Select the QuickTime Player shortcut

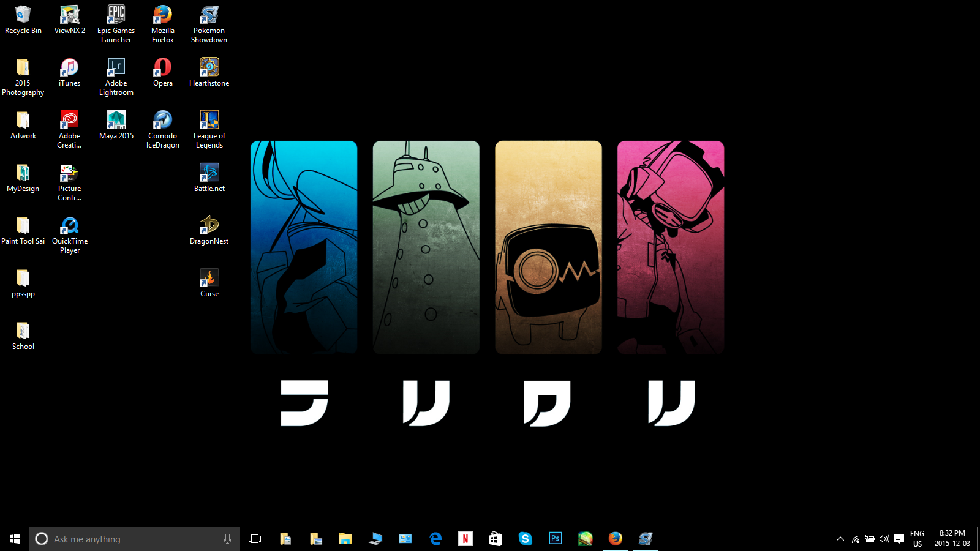click(x=69, y=234)
